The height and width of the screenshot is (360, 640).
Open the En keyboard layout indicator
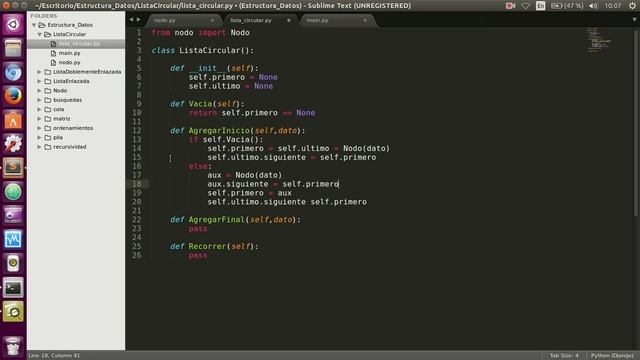tap(540, 6)
